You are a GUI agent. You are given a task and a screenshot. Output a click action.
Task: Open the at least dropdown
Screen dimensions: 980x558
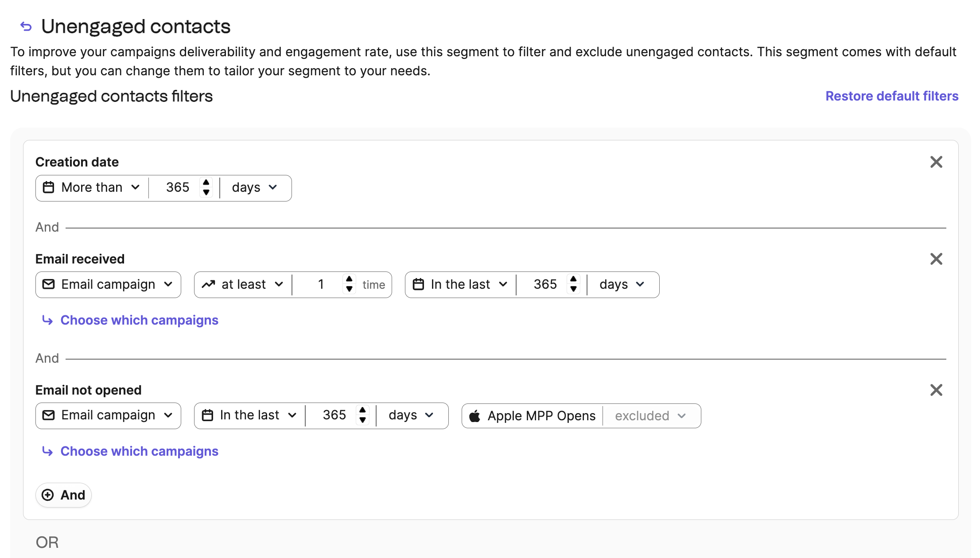(x=243, y=285)
